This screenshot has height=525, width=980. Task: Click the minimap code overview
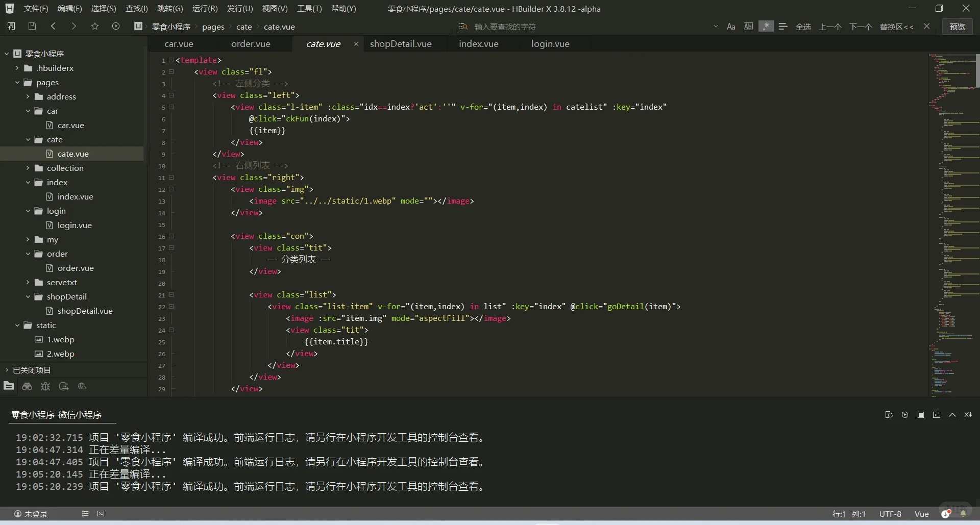(x=951, y=224)
